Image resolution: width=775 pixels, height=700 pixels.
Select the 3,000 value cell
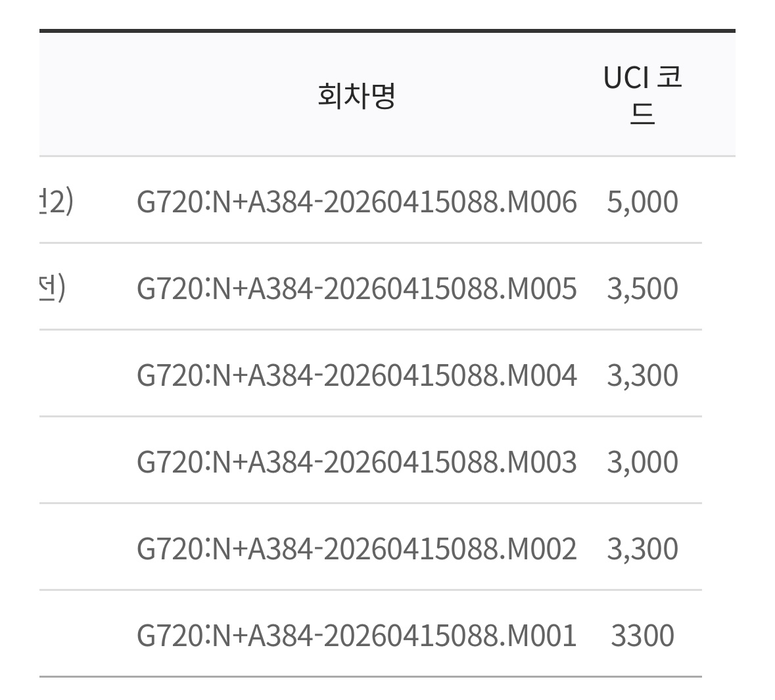tap(642, 462)
